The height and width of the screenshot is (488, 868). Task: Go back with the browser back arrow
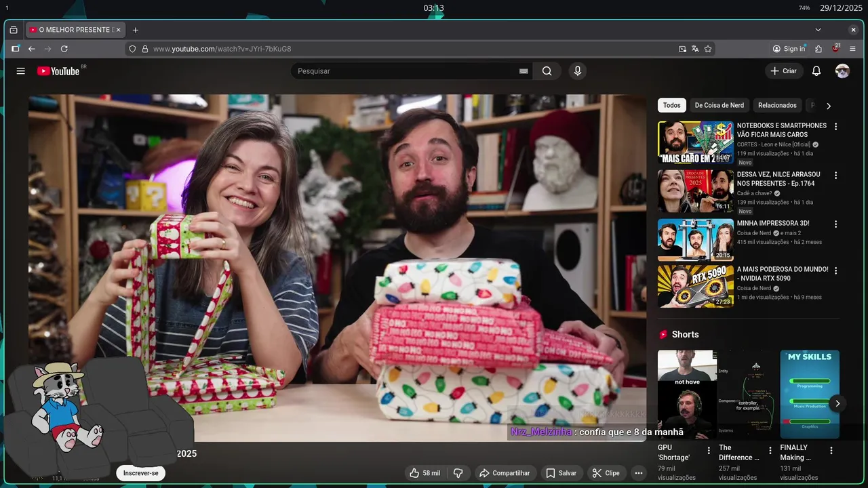(x=31, y=49)
